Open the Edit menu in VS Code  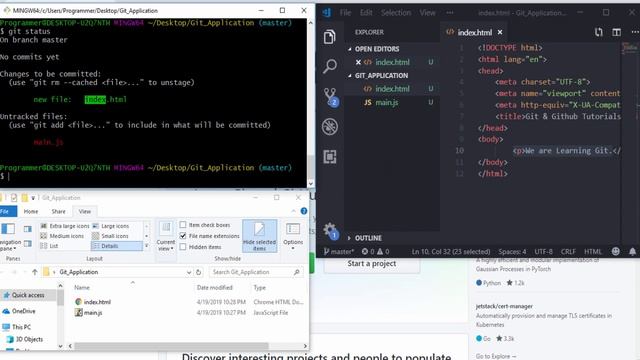tap(366, 13)
